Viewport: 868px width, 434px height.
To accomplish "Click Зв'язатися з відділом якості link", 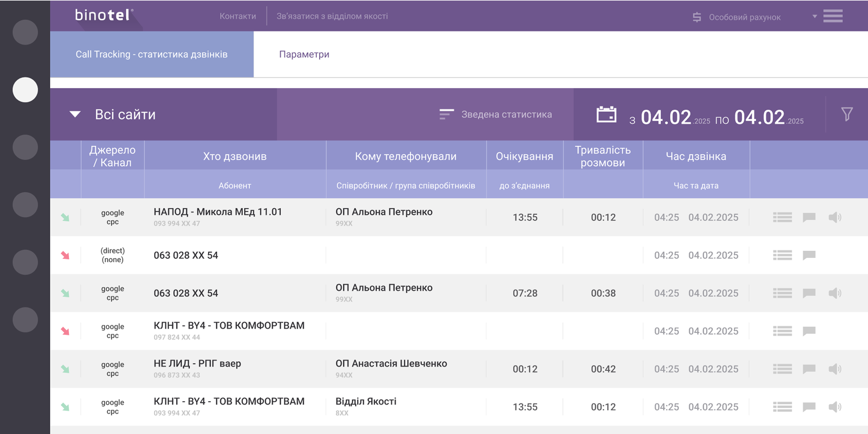I will click(x=332, y=16).
